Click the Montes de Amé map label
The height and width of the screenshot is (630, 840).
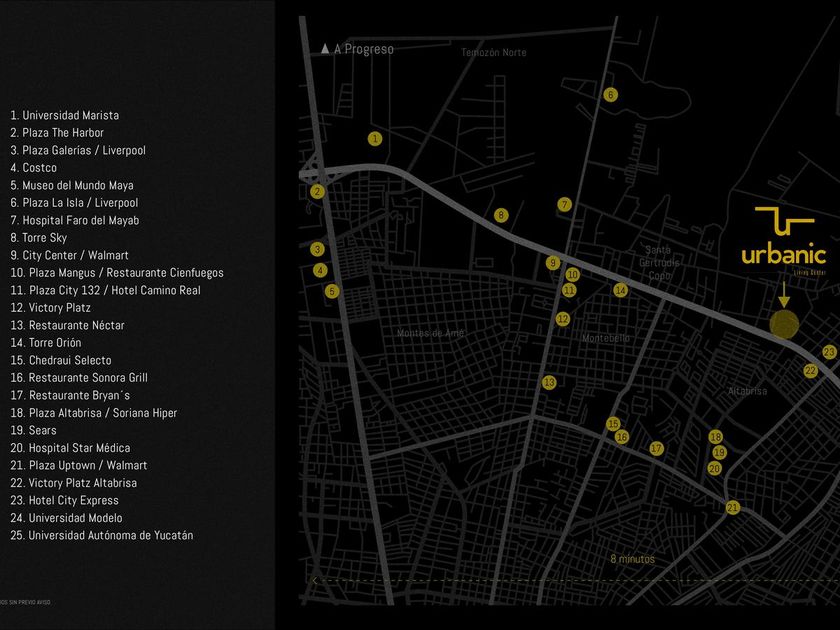pyautogui.click(x=431, y=333)
